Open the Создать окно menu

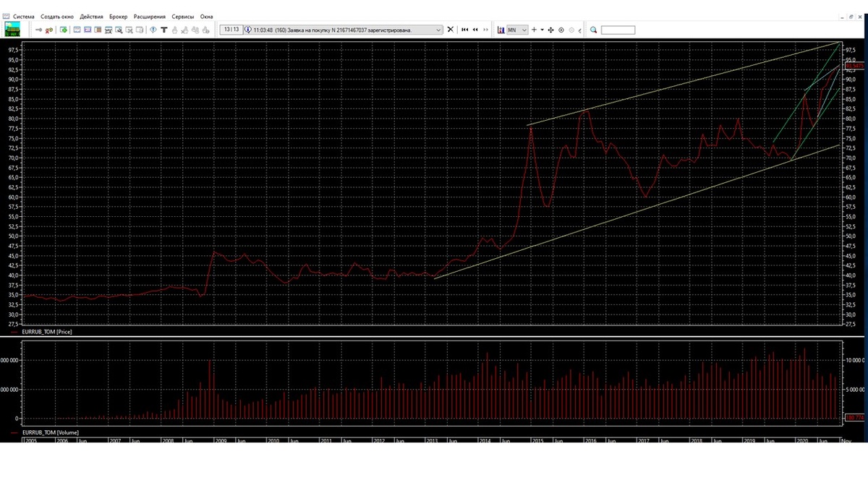(56, 16)
